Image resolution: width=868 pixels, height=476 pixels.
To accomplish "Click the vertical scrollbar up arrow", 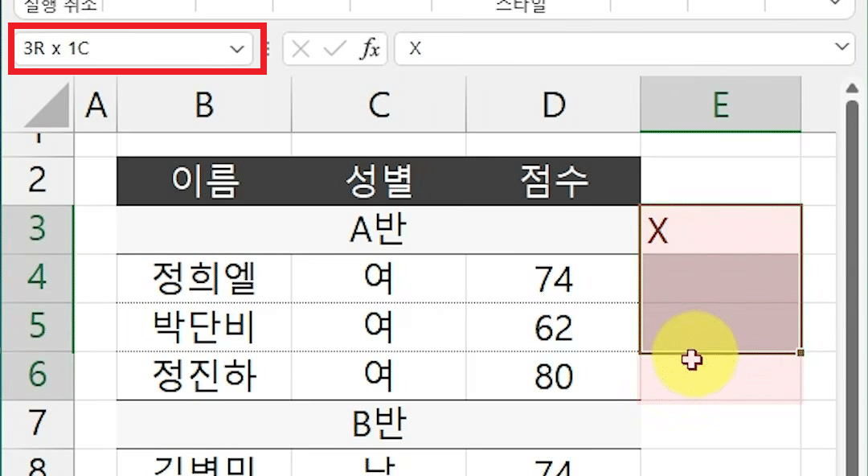I will coord(852,88).
